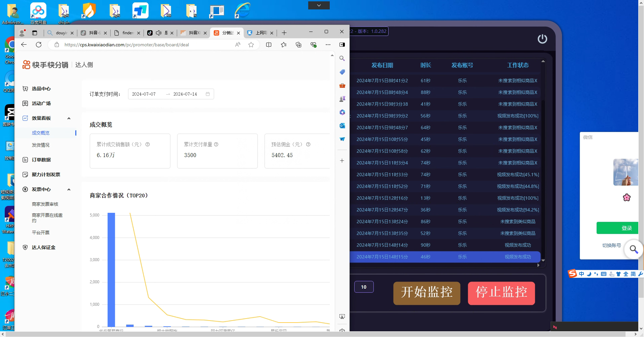Switch to the finder browser tab
This screenshot has height=337, width=644.
click(x=127, y=33)
